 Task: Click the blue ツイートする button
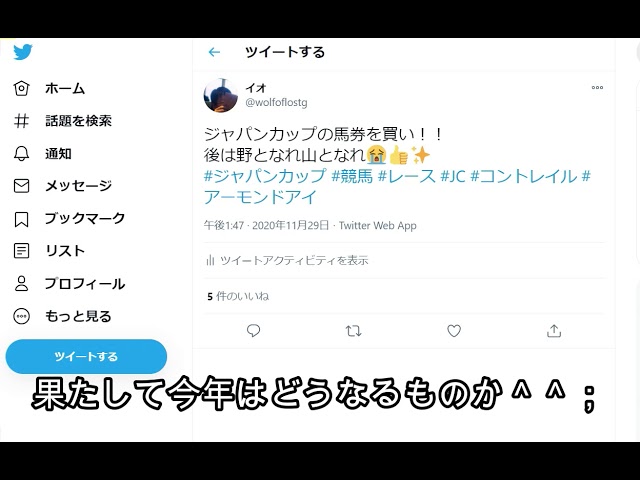click(x=86, y=356)
